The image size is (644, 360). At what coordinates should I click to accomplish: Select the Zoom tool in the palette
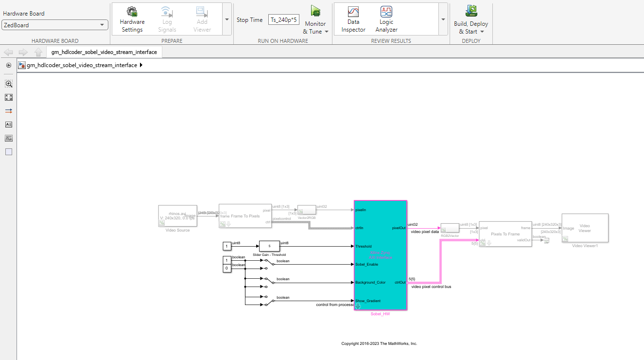click(x=8, y=83)
